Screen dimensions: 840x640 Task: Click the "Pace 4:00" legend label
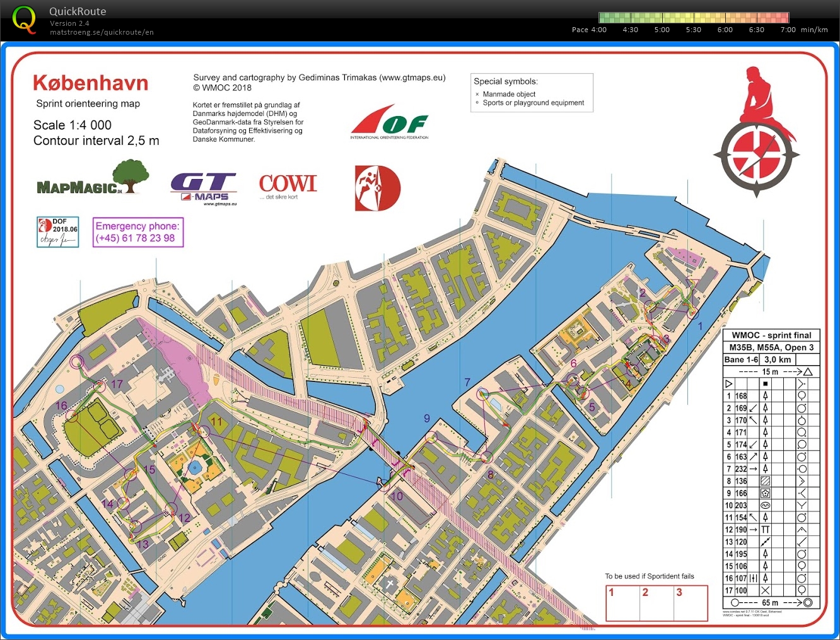pyautogui.click(x=589, y=30)
